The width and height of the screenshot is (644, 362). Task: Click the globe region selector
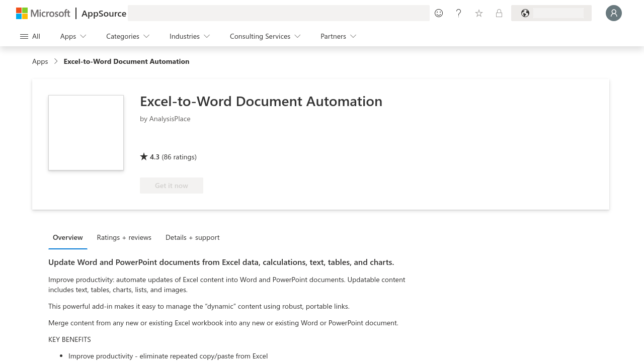point(551,13)
